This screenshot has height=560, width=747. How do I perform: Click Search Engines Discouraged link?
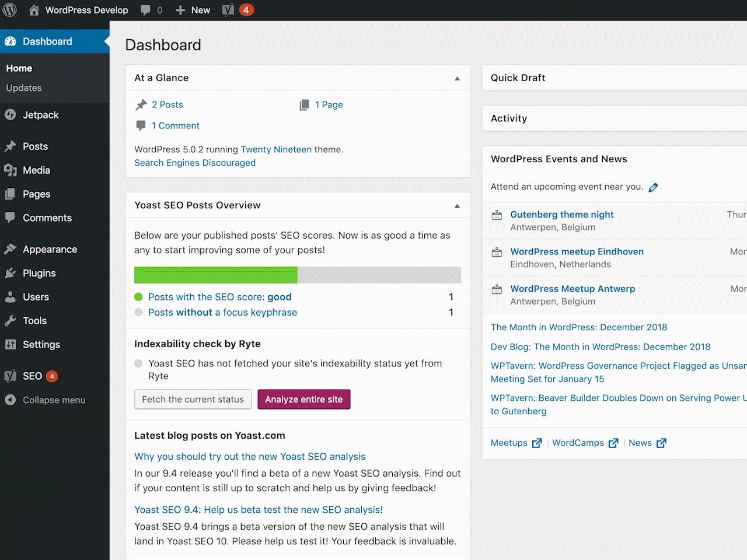[x=195, y=163]
